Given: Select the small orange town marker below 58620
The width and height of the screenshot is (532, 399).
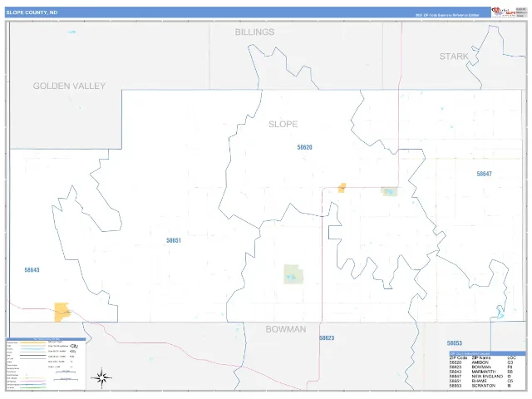Looking at the screenshot, I should 342,188.
